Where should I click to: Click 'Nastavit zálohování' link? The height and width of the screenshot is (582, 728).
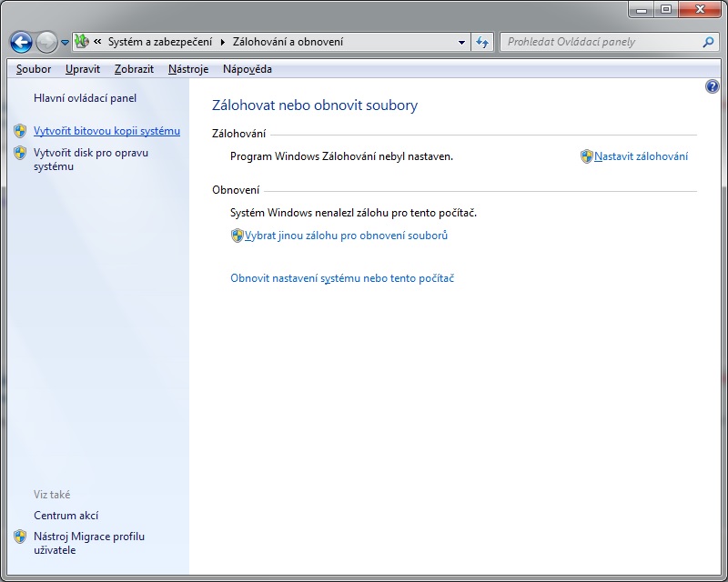(641, 156)
